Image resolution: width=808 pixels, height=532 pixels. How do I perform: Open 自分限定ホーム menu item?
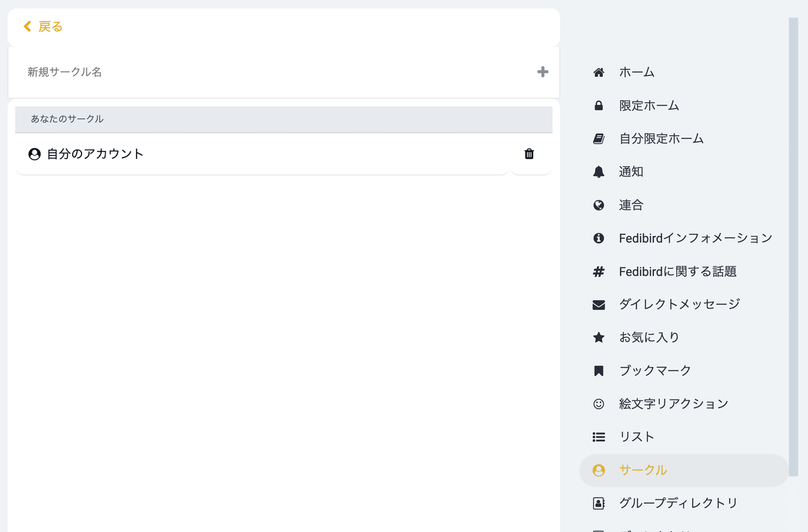[661, 139]
